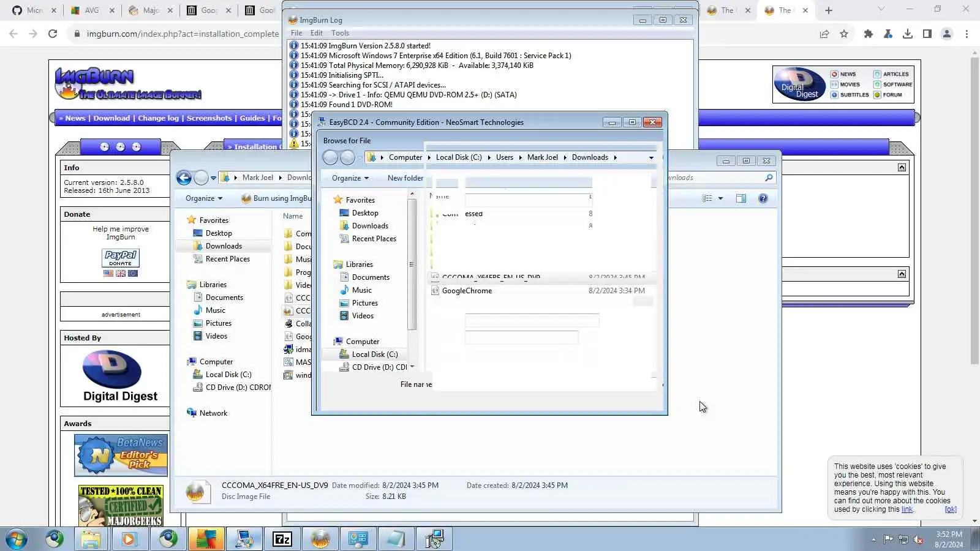
Task: Open the Guides link in the nav bar
Action: (x=252, y=118)
